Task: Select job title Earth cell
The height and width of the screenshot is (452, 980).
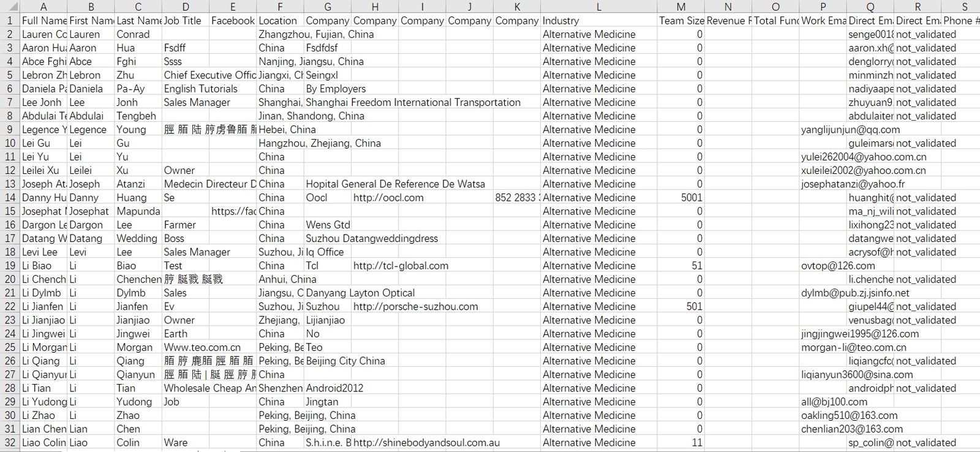Action: (186, 334)
